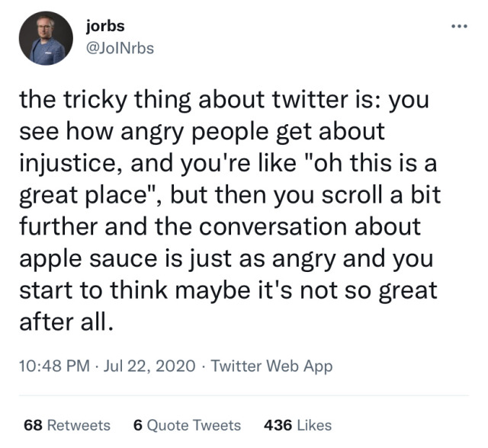View the 68 Retweets list
488x448 pixels.
point(67,425)
